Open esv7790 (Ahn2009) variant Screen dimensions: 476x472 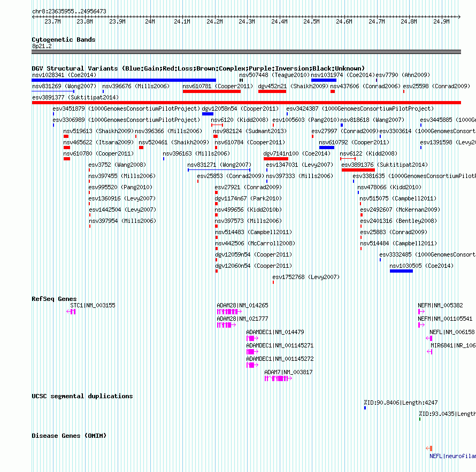403,75
